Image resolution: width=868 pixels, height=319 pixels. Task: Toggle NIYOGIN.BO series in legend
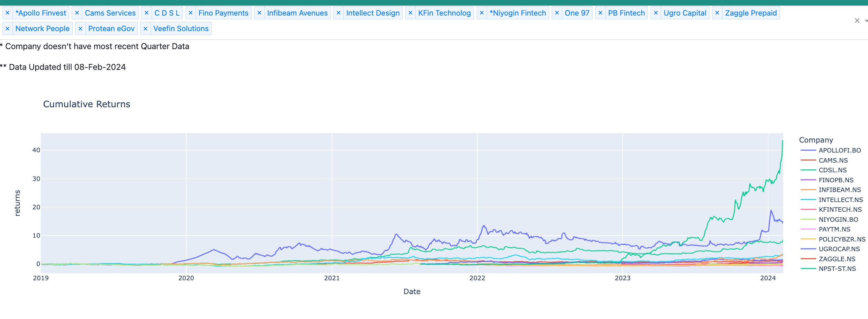coord(830,220)
